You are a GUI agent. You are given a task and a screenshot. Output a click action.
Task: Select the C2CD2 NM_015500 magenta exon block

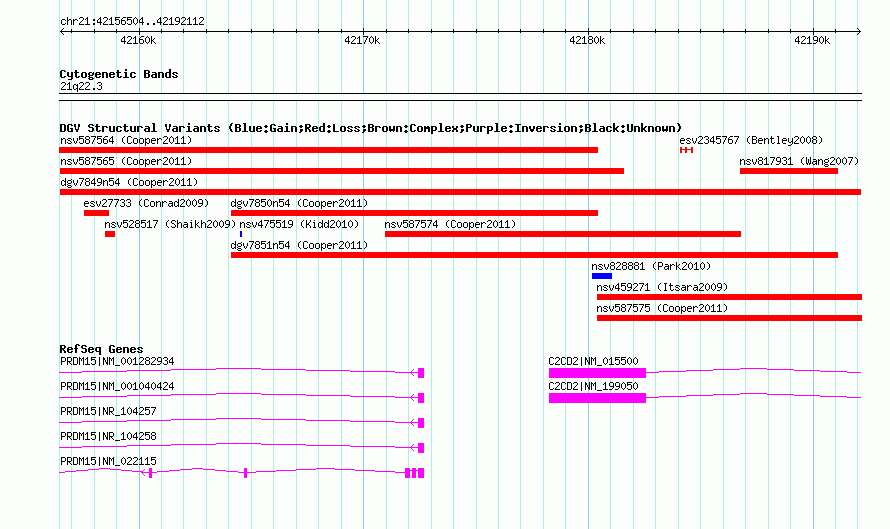[x=597, y=373]
